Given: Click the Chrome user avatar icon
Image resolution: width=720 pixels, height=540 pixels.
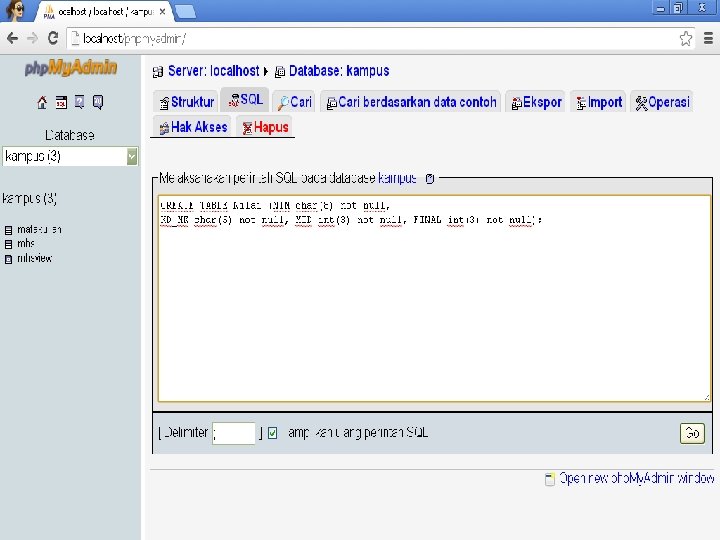Looking at the screenshot, I should point(15,11).
